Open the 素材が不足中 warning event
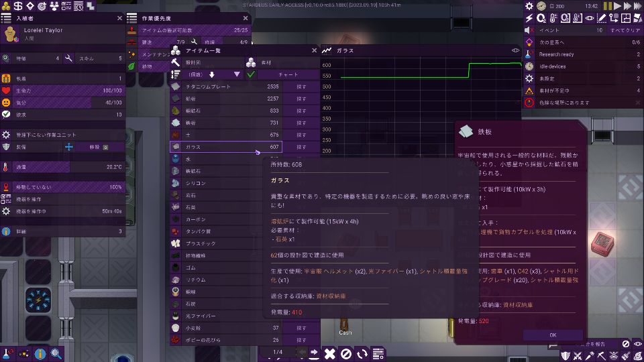644x362 pixels. [x=584, y=90]
